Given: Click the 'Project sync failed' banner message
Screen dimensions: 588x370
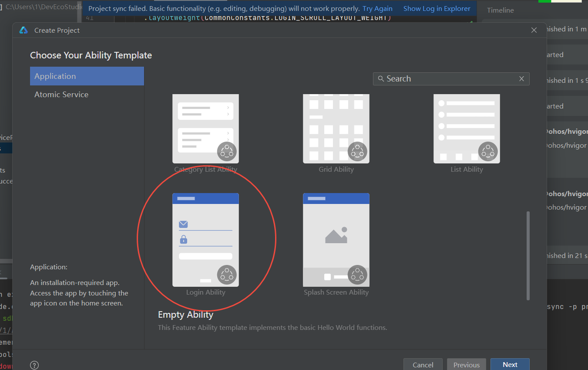Looking at the screenshot, I should tap(224, 9).
